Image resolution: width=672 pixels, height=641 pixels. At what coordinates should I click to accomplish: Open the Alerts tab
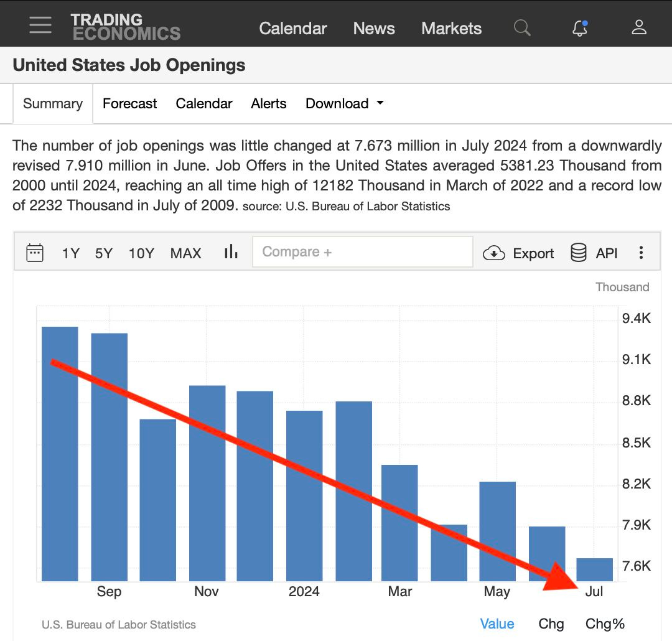coord(268,104)
